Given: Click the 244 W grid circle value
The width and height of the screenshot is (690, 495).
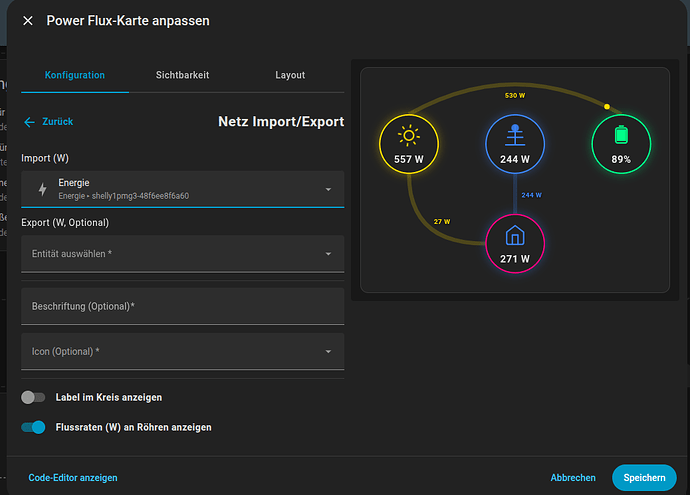Looking at the screenshot, I should coord(515,159).
